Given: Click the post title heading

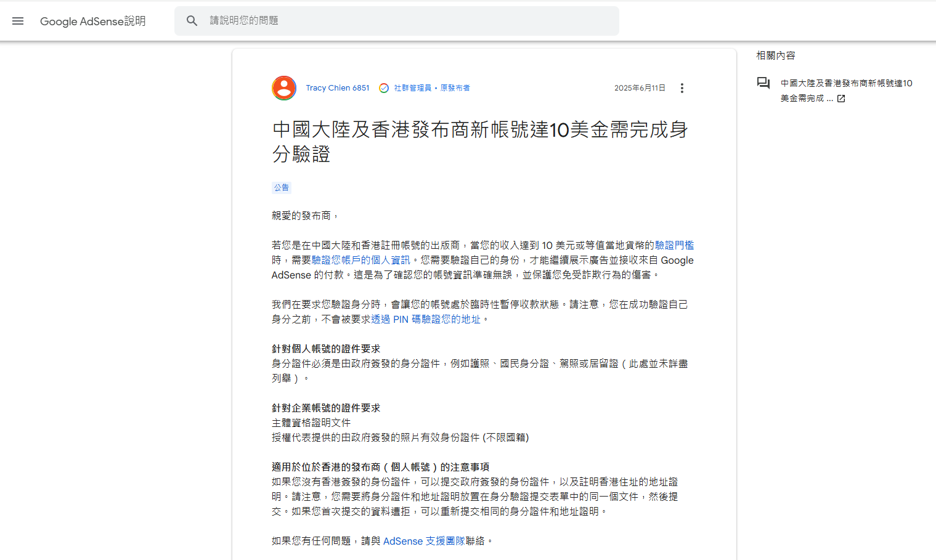Looking at the screenshot, I should 481,142.
